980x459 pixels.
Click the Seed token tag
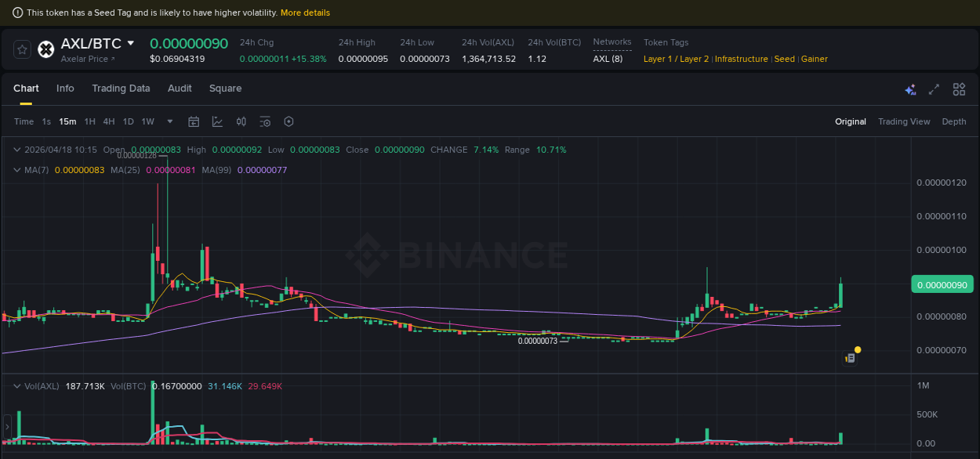click(x=785, y=59)
